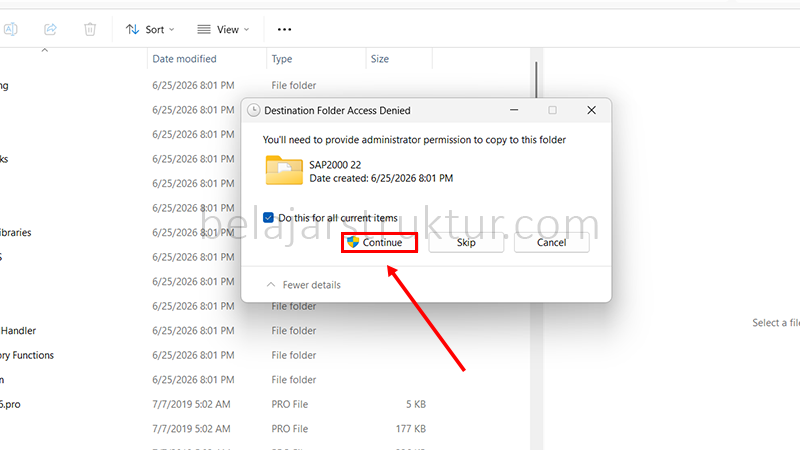Click the clock icon in dialog title
800x450 pixels.
(x=254, y=110)
